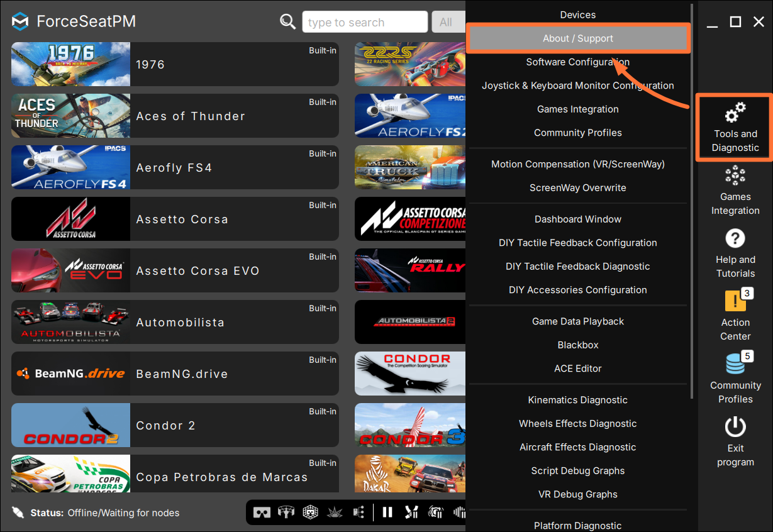Screen dimensions: 773x532
Task: Click the explosion effect status icon
Action: pos(335,513)
